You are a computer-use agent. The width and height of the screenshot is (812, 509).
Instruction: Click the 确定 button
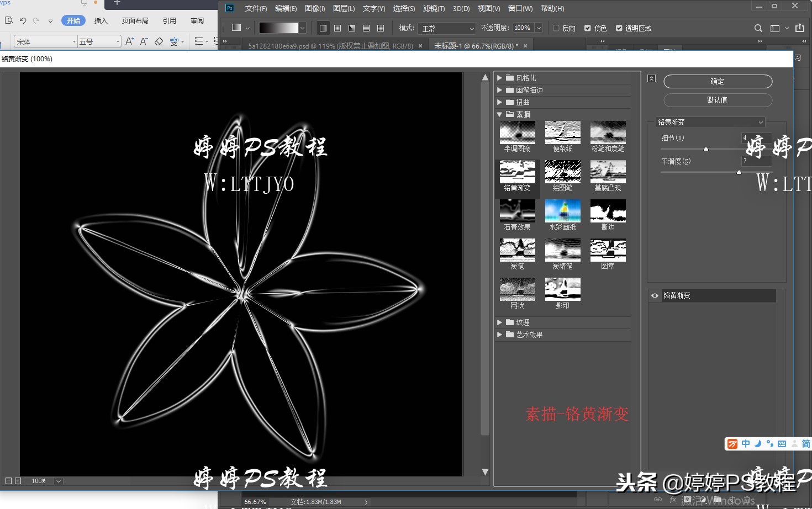click(x=717, y=81)
